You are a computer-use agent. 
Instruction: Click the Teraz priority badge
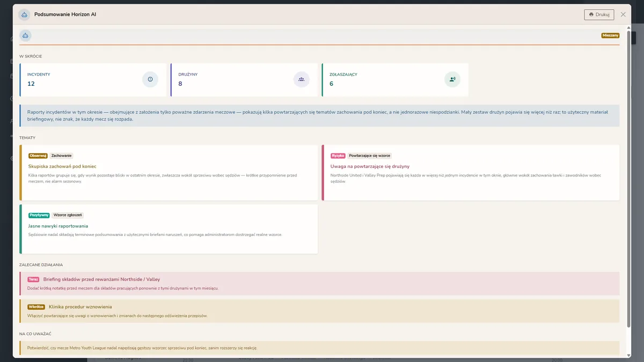[x=33, y=279]
